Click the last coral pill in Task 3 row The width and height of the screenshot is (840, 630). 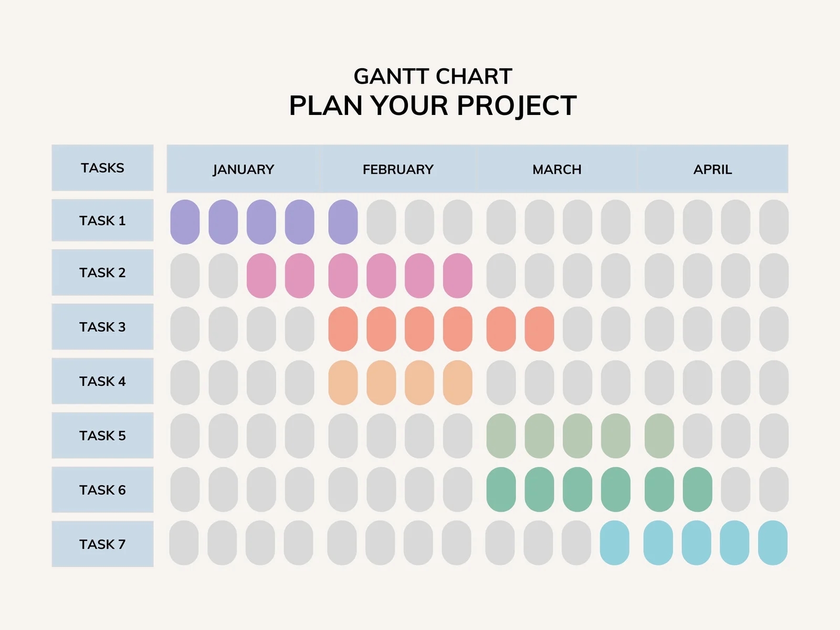539,329
